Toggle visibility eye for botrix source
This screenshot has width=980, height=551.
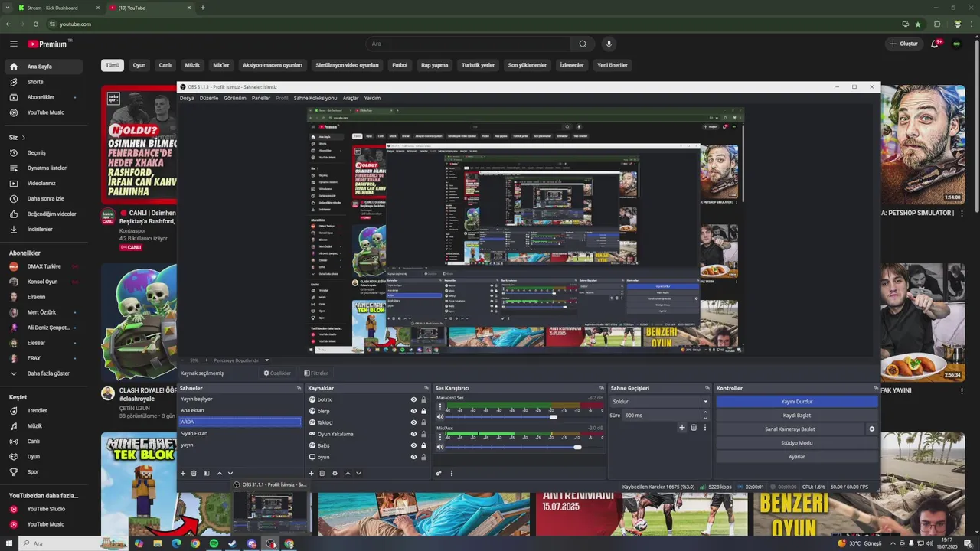(x=413, y=399)
